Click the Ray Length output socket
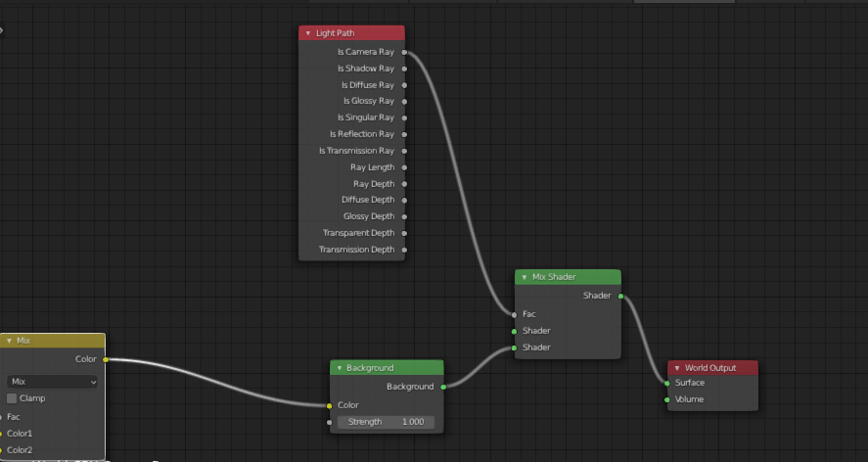Viewport: 868px width, 462px height. coord(405,167)
